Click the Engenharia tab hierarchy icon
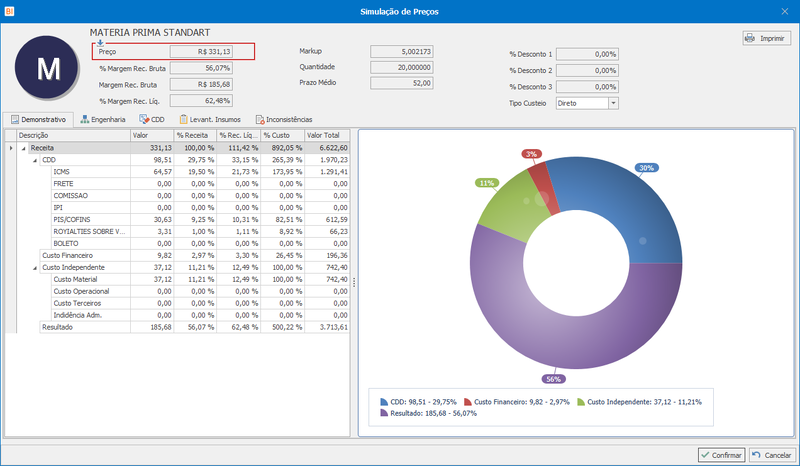 85,119
